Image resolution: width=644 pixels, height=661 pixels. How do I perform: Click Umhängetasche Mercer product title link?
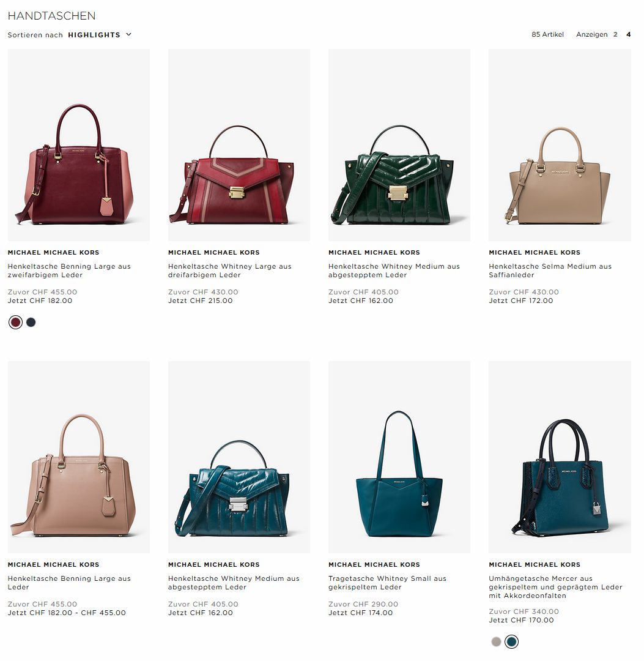click(555, 587)
